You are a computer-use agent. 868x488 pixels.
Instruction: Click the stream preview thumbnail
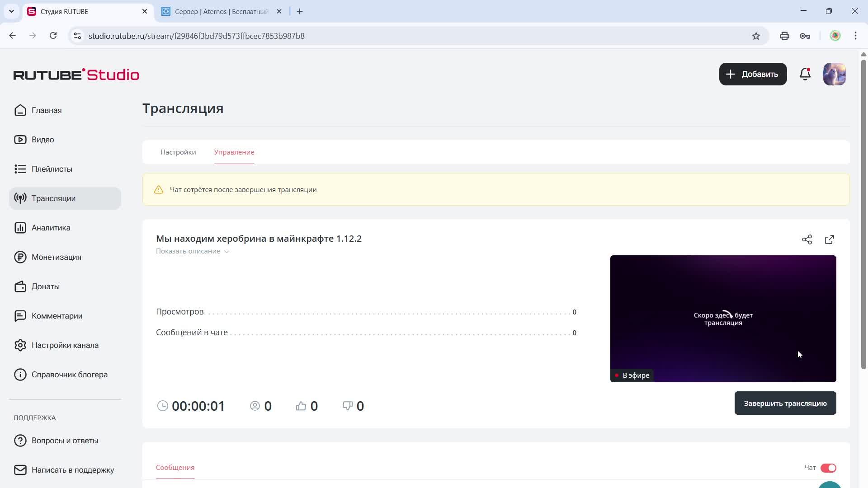(x=723, y=319)
